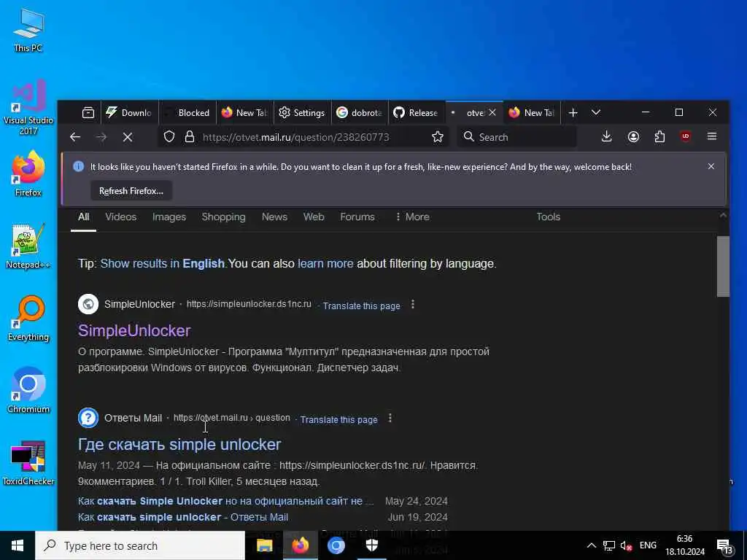
Task: Open Firefox View icon in tab bar
Action: [x=88, y=113]
